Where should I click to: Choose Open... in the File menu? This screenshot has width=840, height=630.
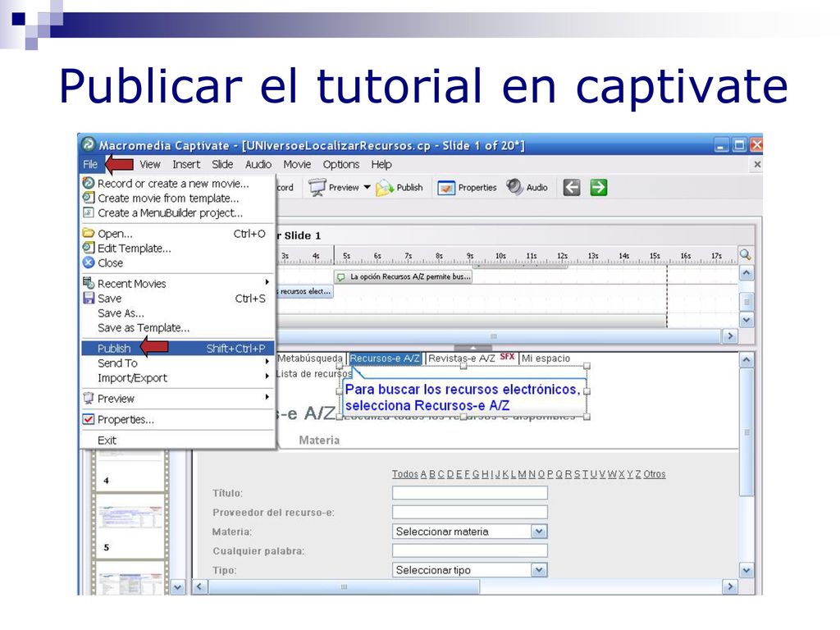178,234
